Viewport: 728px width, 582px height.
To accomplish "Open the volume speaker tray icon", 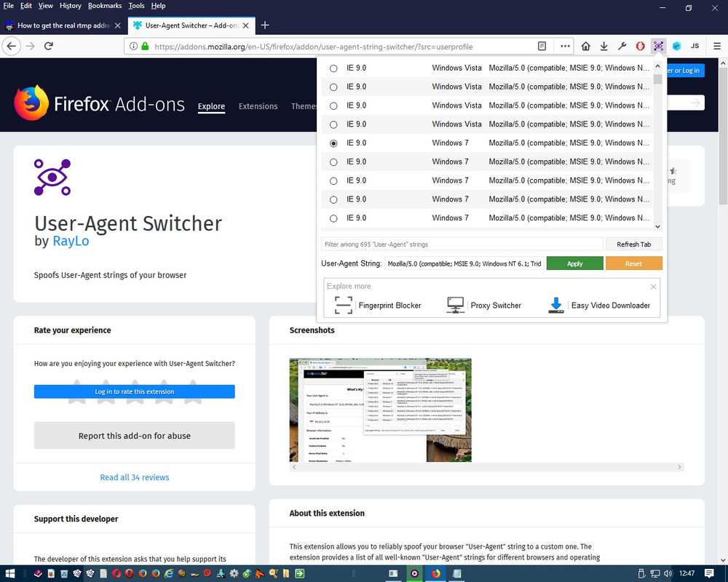I will coord(668,574).
